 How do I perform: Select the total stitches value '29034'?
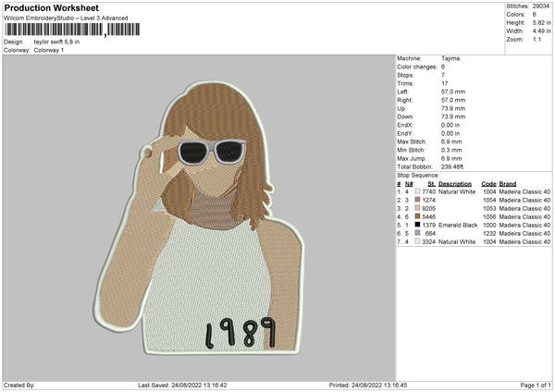541,6
